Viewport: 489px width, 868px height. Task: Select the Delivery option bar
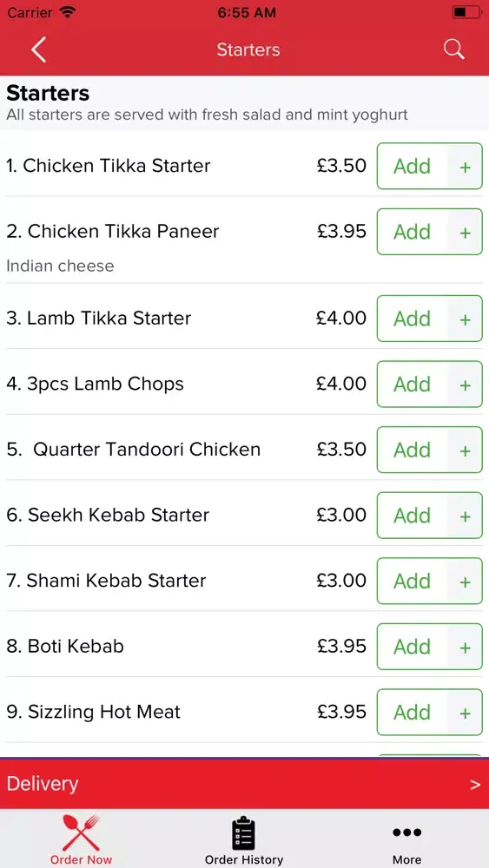244,784
